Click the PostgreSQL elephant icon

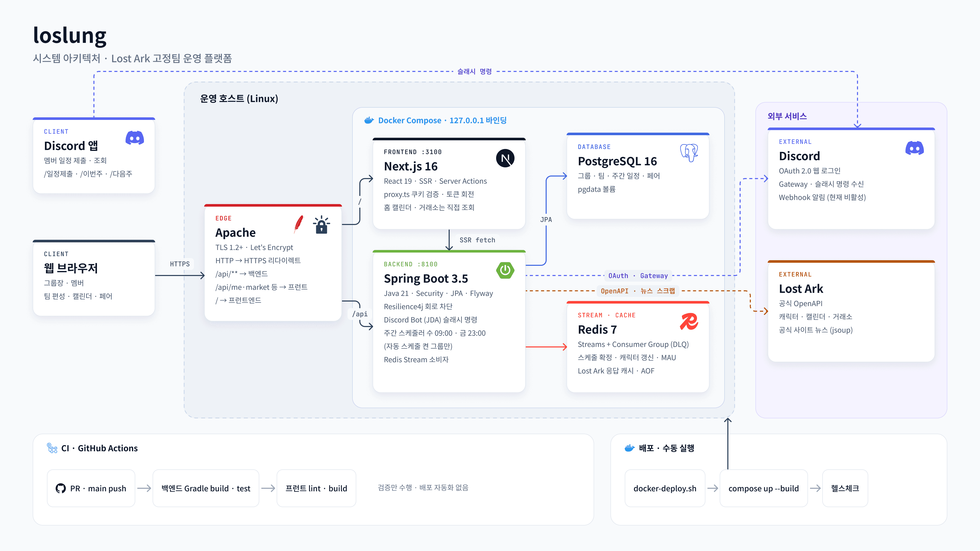coord(689,153)
